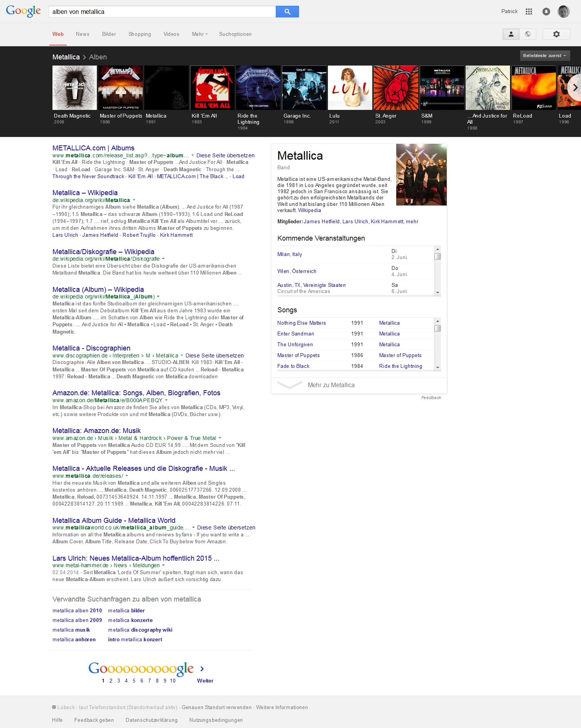Open the Google apps grid
The width and height of the screenshot is (581, 728).
pyautogui.click(x=529, y=12)
